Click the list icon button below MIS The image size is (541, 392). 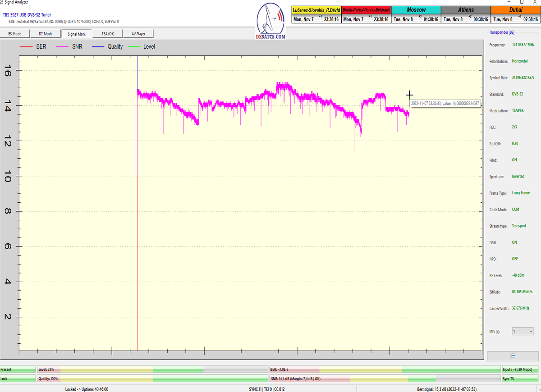click(x=513, y=356)
